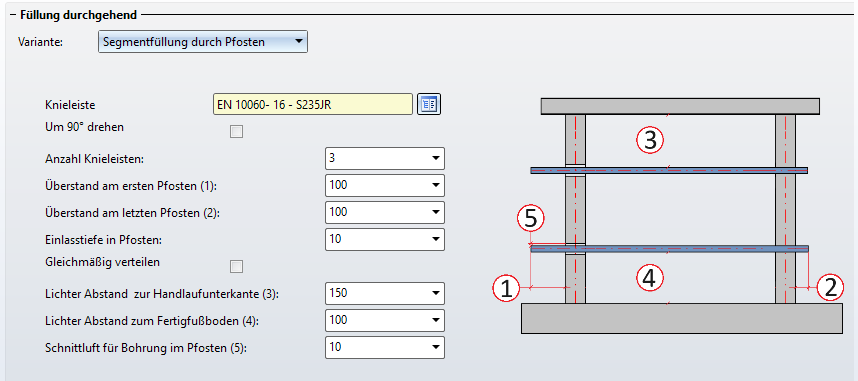Open the catalog browser icon beside Knieleiste
The image size is (858, 381).
point(429,104)
